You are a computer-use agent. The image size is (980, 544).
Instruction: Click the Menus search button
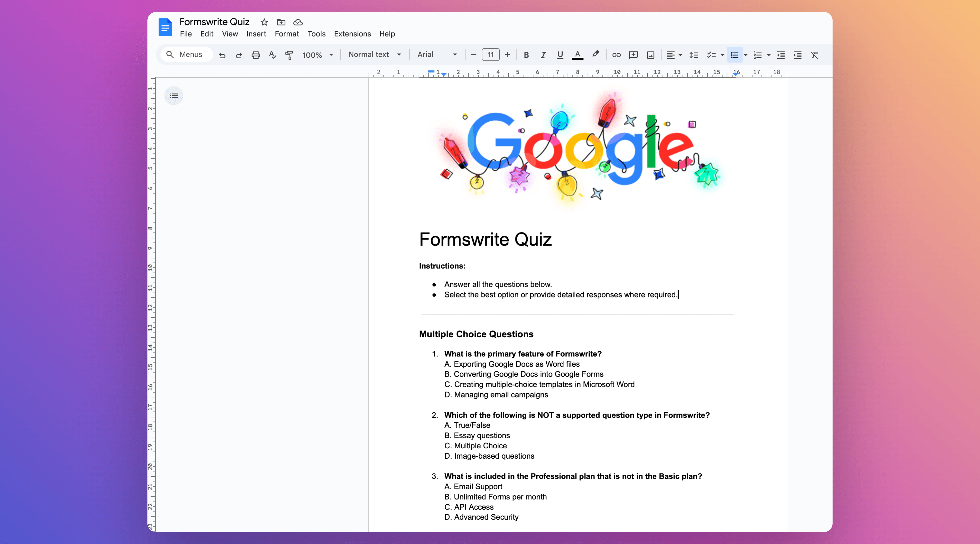pos(186,54)
